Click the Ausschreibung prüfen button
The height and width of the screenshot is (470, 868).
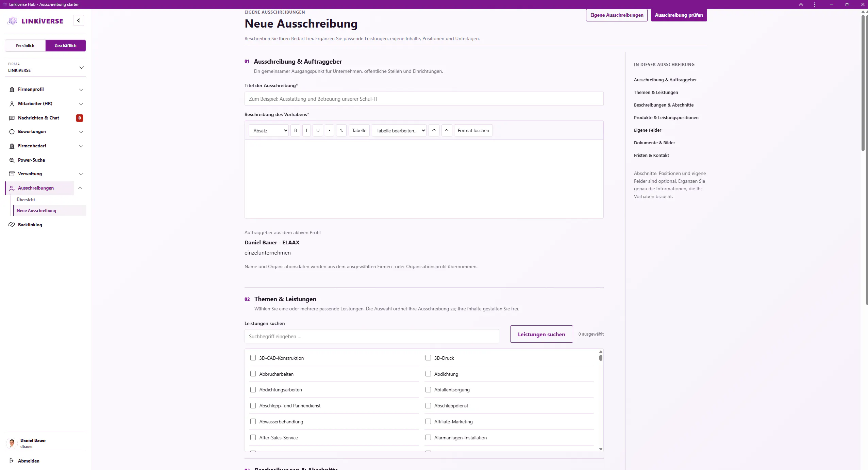point(679,15)
